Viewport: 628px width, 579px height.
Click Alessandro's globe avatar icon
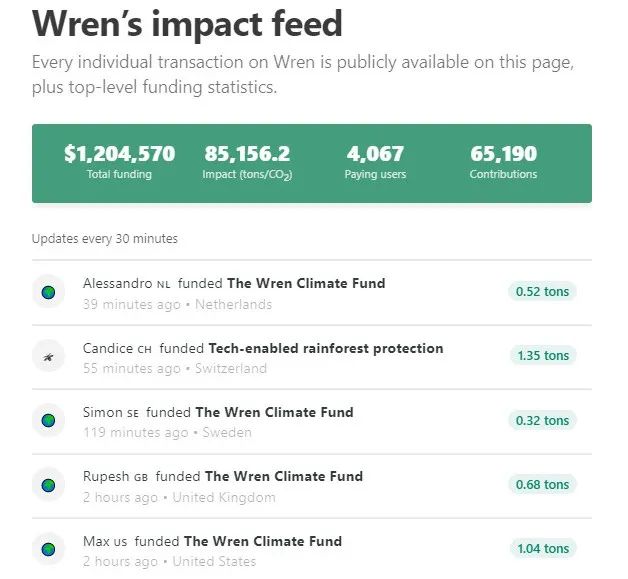(x=48, y=292)
